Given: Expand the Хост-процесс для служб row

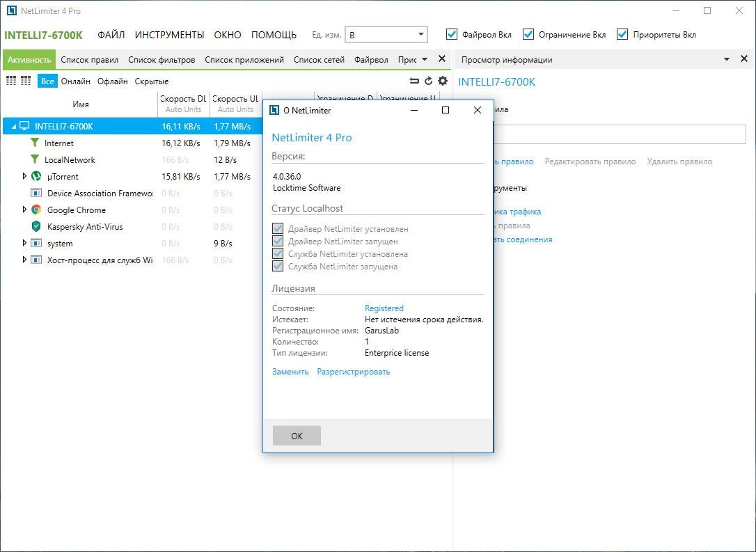Looking at the screenshot, I should [24, 260].
